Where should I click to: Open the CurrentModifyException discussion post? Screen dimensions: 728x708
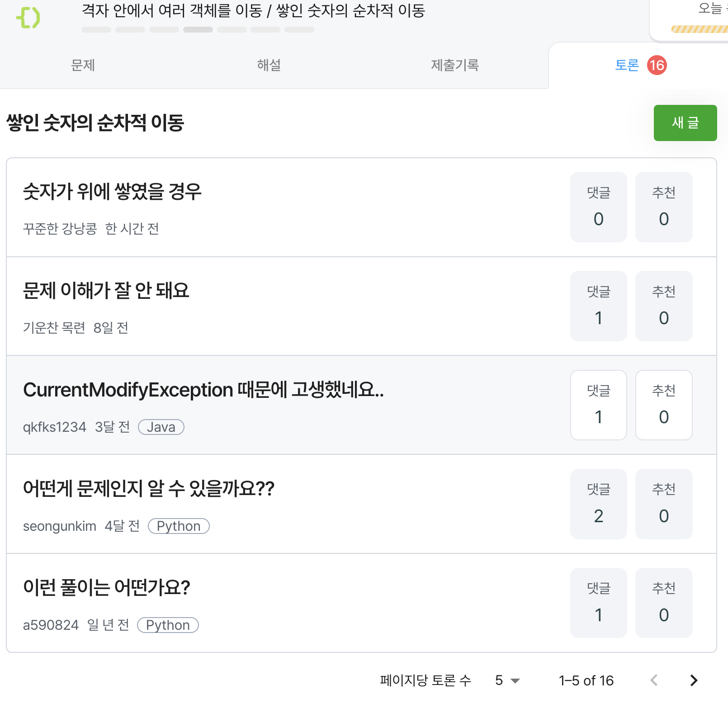click(203, 390)
